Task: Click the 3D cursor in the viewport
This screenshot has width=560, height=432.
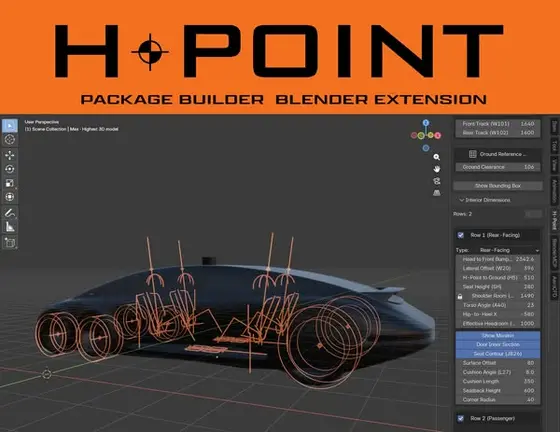Action: click(x=47, y=374)
